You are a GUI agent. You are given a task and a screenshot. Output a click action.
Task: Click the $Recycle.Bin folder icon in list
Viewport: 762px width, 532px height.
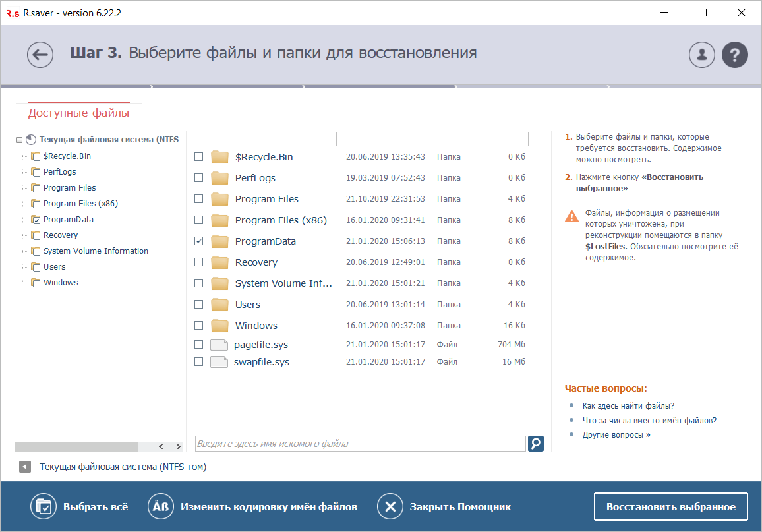(x=220, y=157)
